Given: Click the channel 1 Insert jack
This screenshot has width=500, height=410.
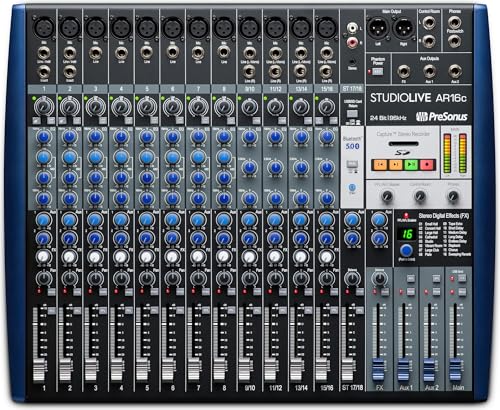Looking at the screenshot, I should [x=44, y=72].
